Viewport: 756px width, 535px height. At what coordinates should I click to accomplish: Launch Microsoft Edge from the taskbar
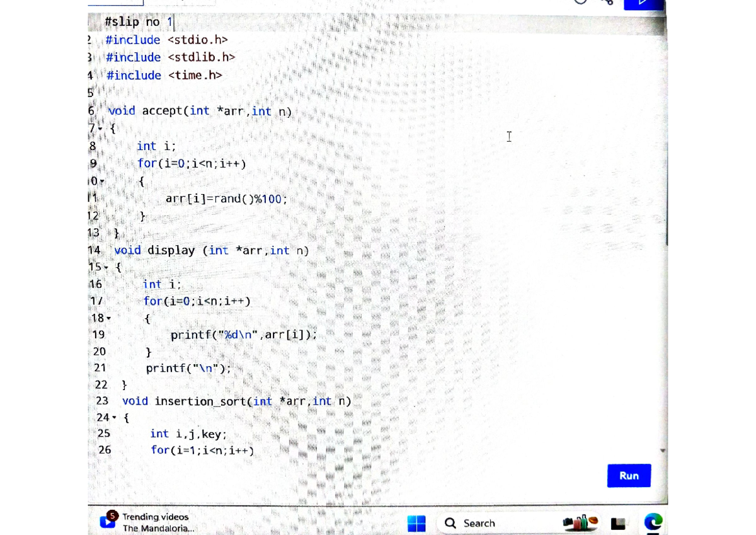(x=653, y=522)
